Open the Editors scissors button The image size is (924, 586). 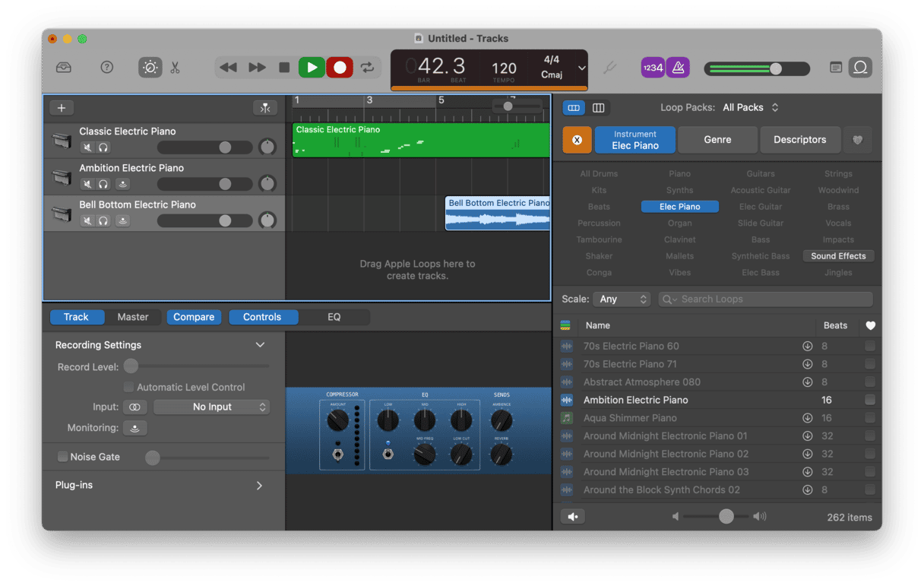pos(176,68)
